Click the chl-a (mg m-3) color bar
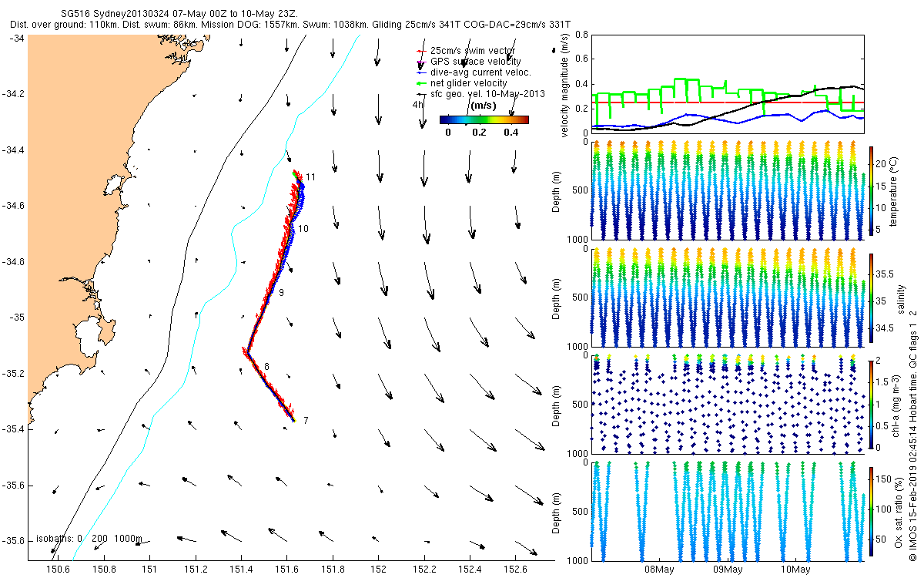The height and width of the screenshot is (578, 924). pyautogui.click(x=871, y=404)
